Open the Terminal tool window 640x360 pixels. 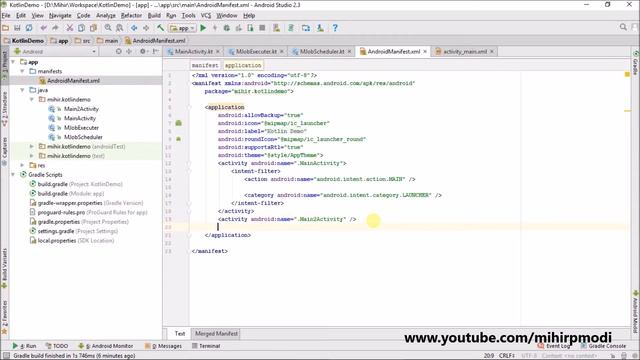point(206,346)
